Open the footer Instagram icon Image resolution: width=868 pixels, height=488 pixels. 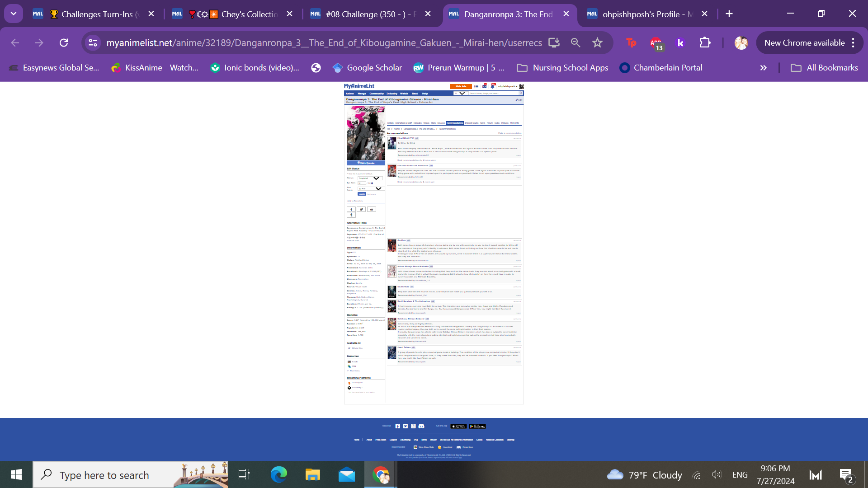[413, 426]
